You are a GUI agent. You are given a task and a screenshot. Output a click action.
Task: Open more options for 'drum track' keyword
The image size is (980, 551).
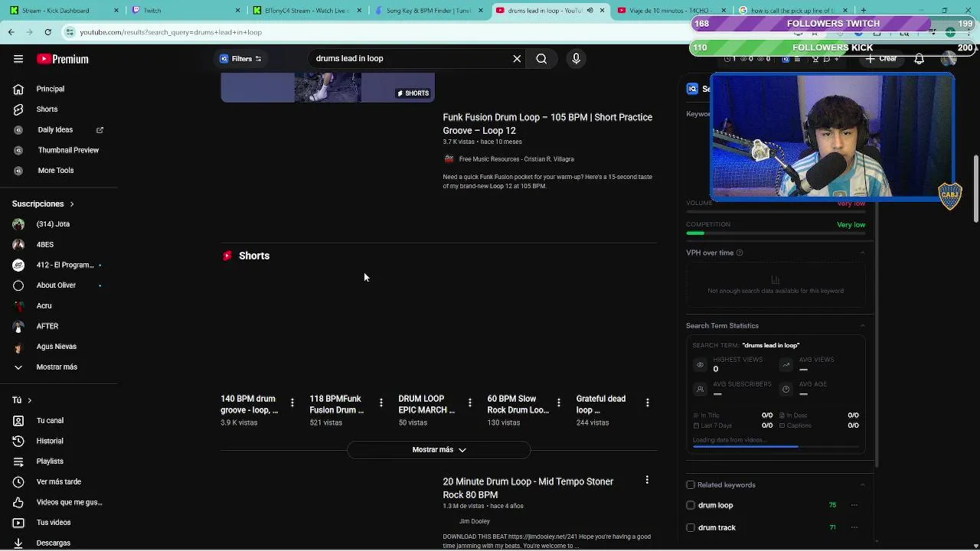[x=854, y=527]
